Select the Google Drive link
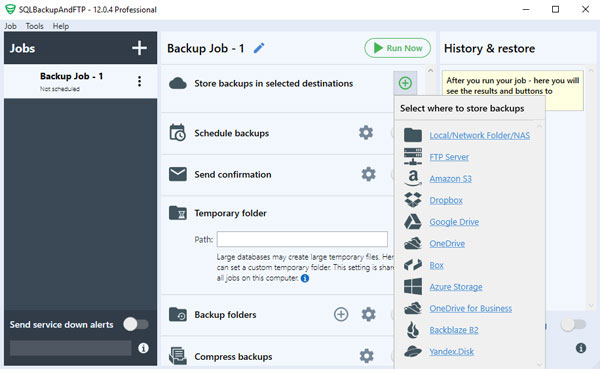 454,222
